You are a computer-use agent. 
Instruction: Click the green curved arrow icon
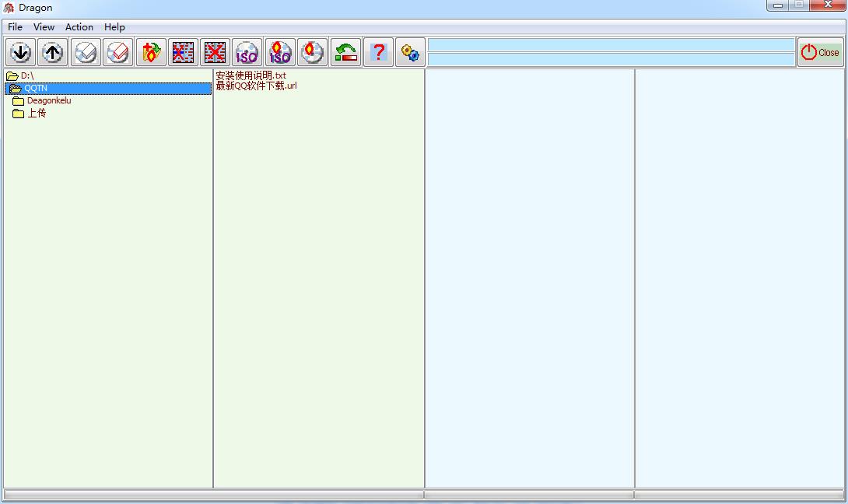click(x=345, y=52)
